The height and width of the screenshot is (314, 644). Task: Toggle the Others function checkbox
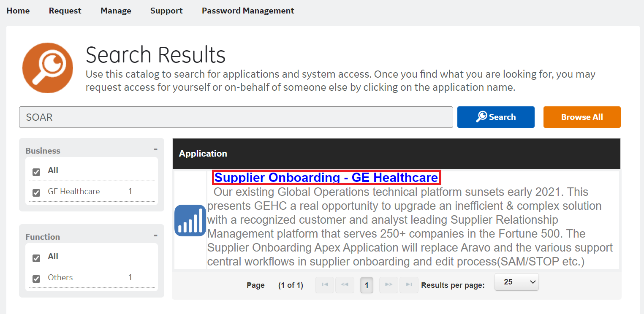click(x=36, y=279)
